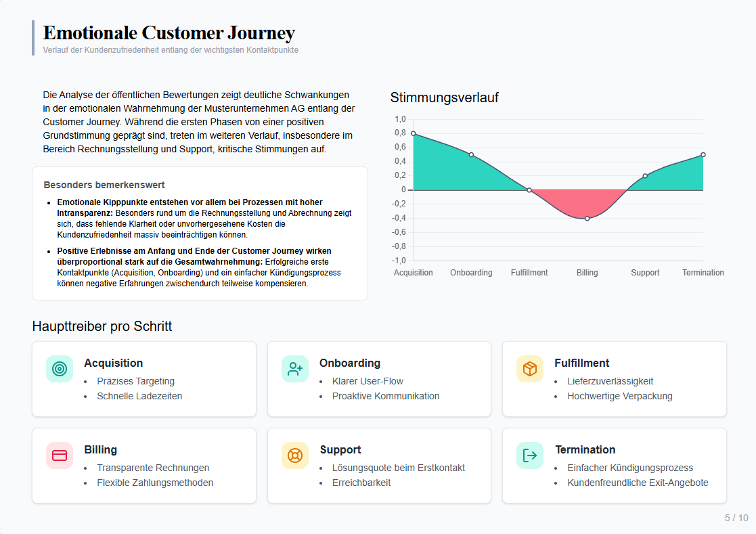
Task: Click the Onboarding add-user icon
Action: [295, 369]
